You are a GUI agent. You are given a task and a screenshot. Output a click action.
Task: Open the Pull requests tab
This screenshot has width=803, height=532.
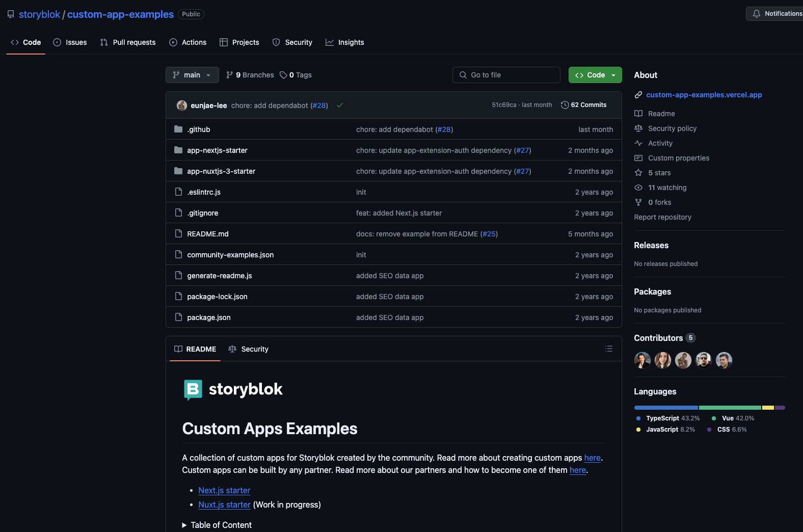[x=128, y=42]
